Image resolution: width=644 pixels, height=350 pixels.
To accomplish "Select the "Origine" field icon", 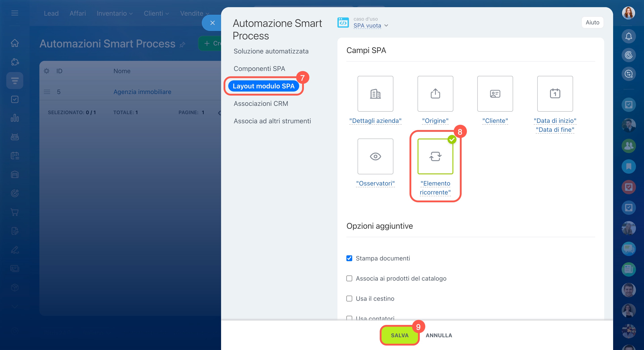I will click(435, 94).
